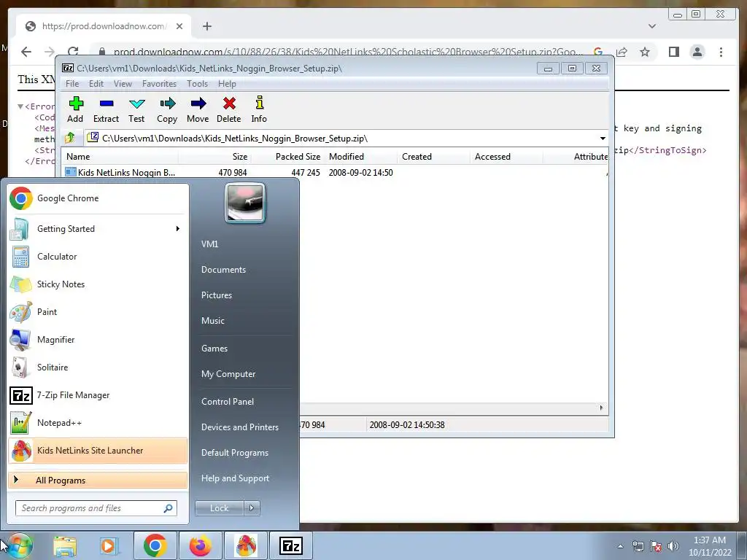Open Chrome three-dot customize menu

coord(721,52)
